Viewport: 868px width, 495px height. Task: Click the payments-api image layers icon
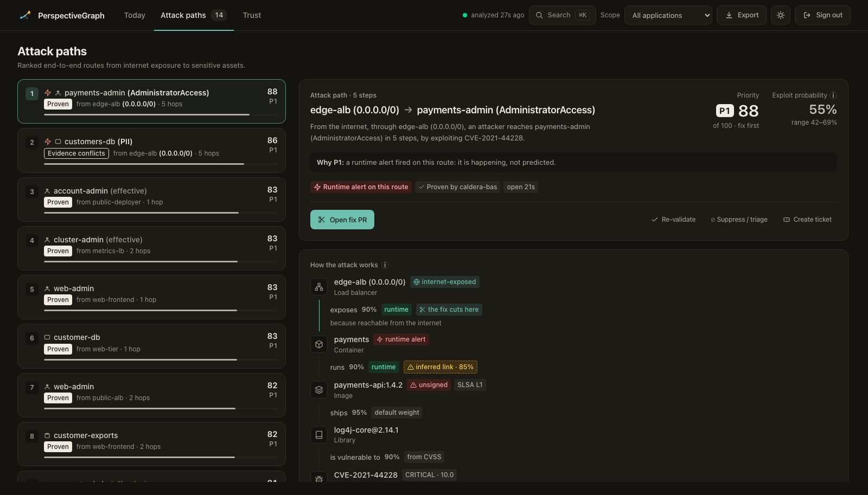click(x=319, y=390)
